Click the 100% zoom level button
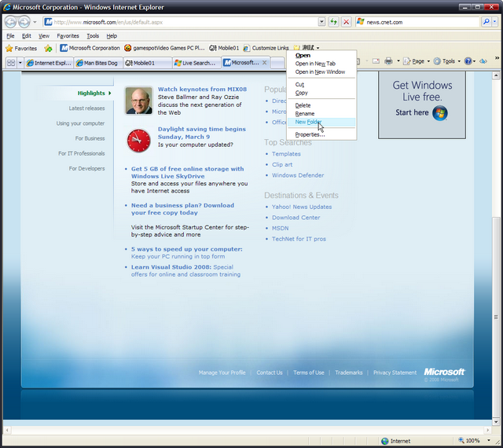The height and width of the screenshot is (448, 503). (x=469, y=441)
